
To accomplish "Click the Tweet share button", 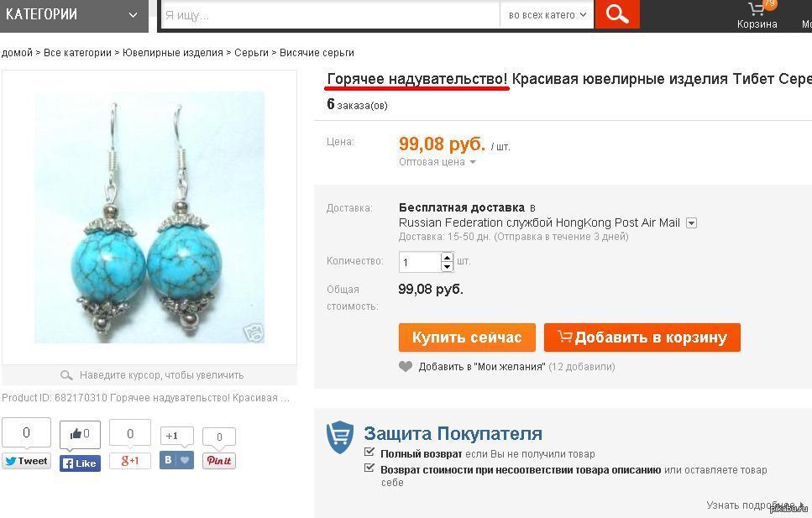I will [x=26, y=461].
